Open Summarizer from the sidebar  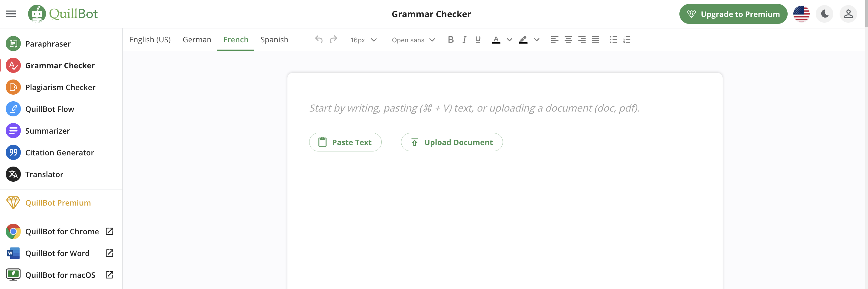coord(61,131)
